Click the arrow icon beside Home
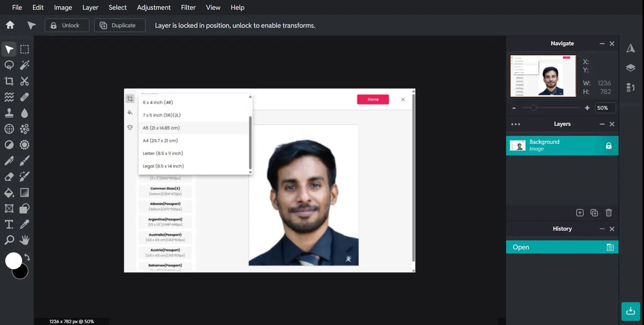The image size is (644, 325). click(x=31, y=25)
